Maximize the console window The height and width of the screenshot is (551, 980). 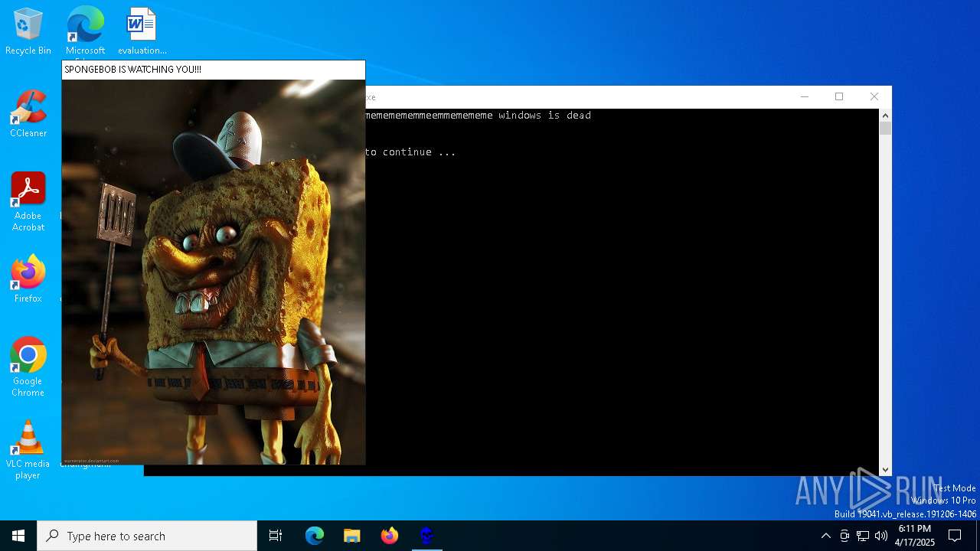(x=839, y=96)
